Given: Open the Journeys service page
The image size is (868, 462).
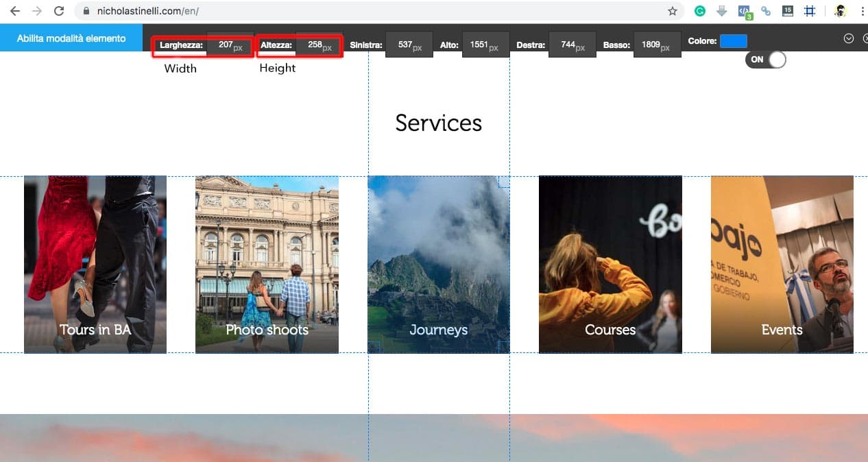Looking at the screenshot, I should 438,264.
